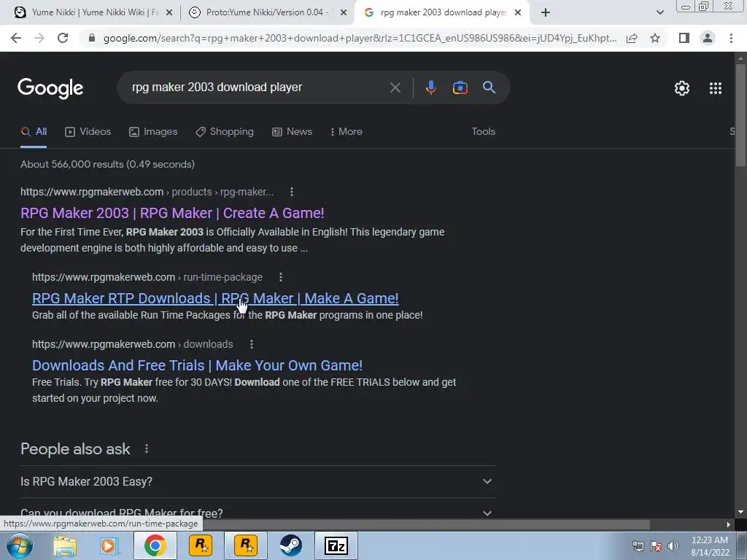Open the volume control in system tray
This screenshot has width=747, height=560.
[673, 546]
